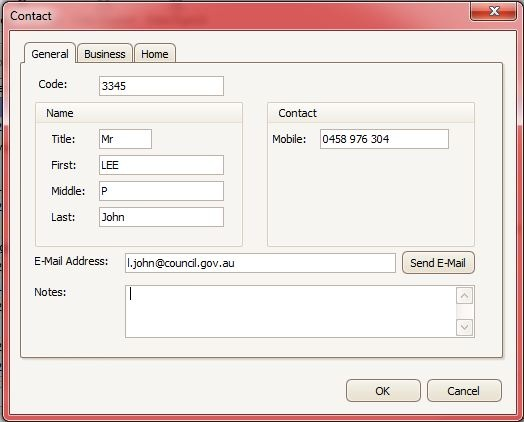Send an e-mail to this contact
The width and height of the screenshot is (524, 422).
(438, 263)
